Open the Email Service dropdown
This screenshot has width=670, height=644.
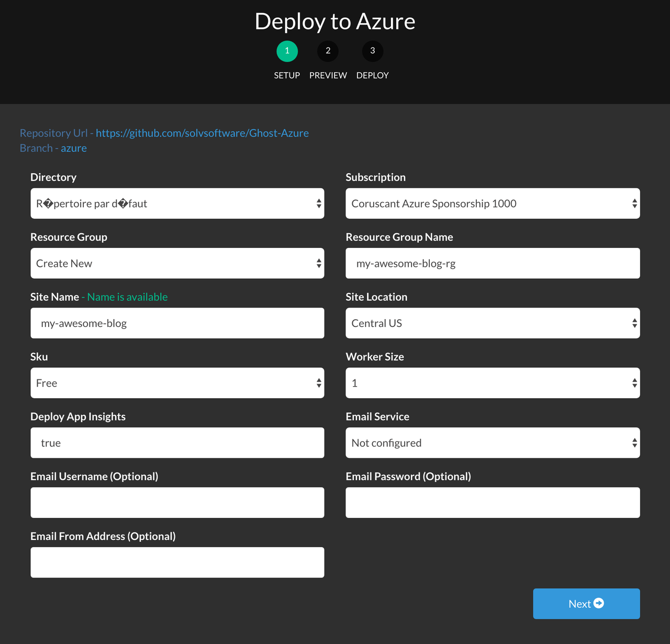493,443
